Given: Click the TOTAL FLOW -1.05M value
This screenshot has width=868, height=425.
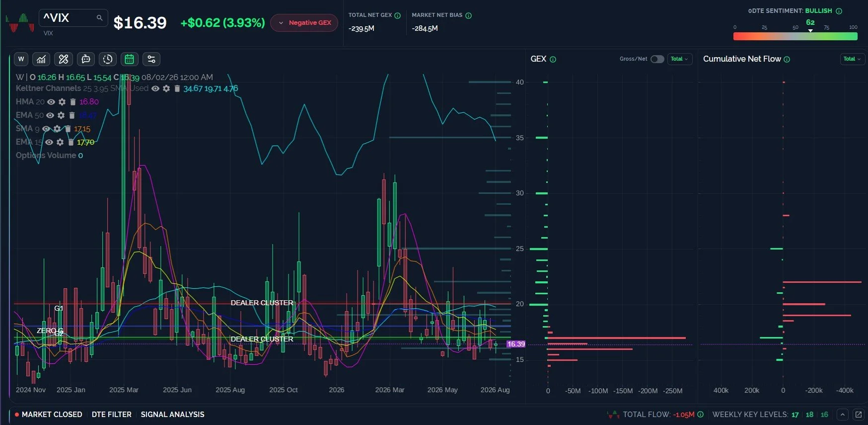Looking at the screenshot, I should (684, 415).
